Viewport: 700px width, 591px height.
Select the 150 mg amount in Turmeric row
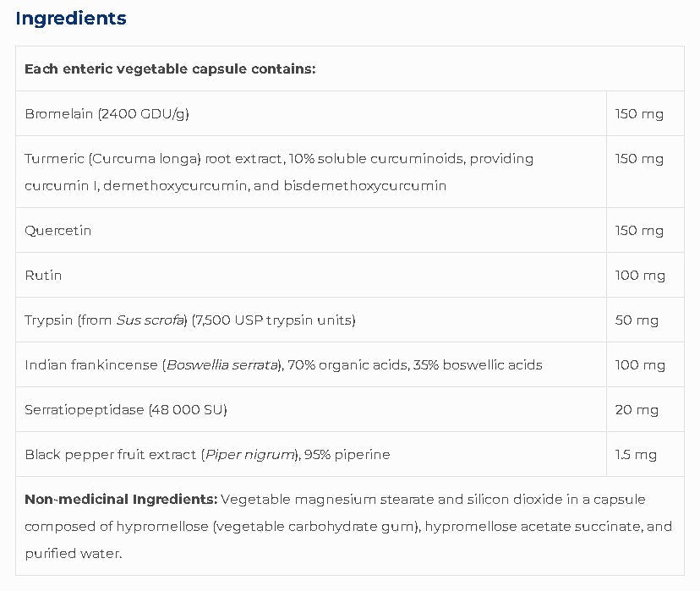[x=640, y=158]
